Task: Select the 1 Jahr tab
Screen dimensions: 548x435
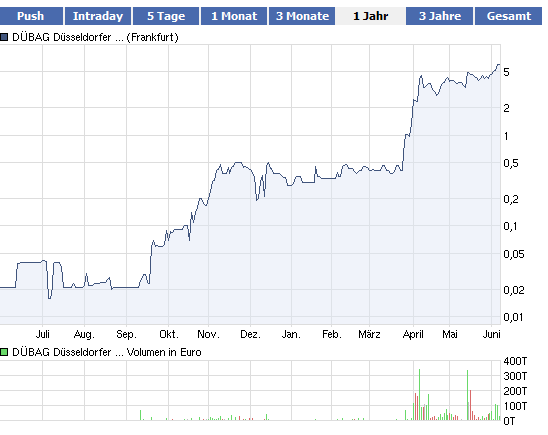Action: [x=370, y=16]
